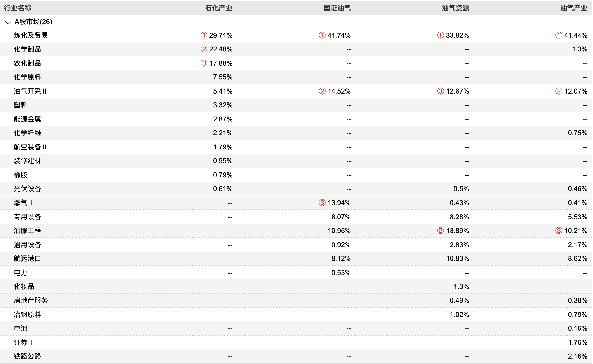This screenshot has width=593, height=364.
Task: Click the rank ③ icon beside 12.67%
Action: (441, 91)
